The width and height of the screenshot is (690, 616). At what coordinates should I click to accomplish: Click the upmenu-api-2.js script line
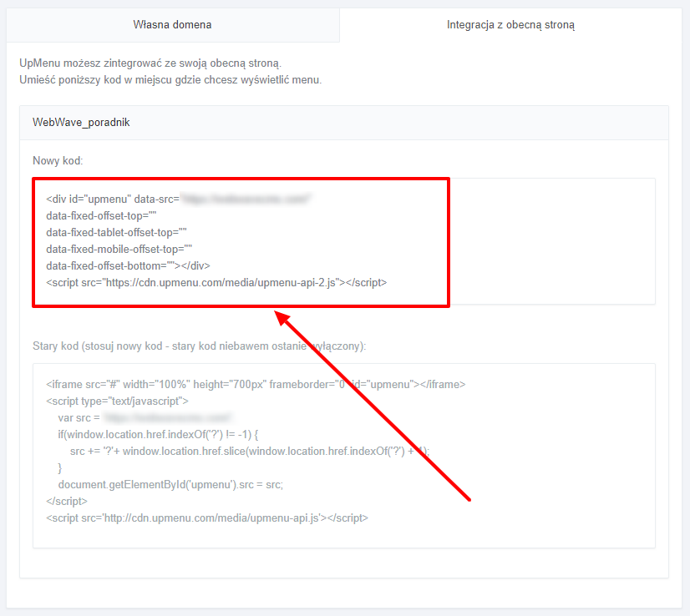[x=216, y=283]
